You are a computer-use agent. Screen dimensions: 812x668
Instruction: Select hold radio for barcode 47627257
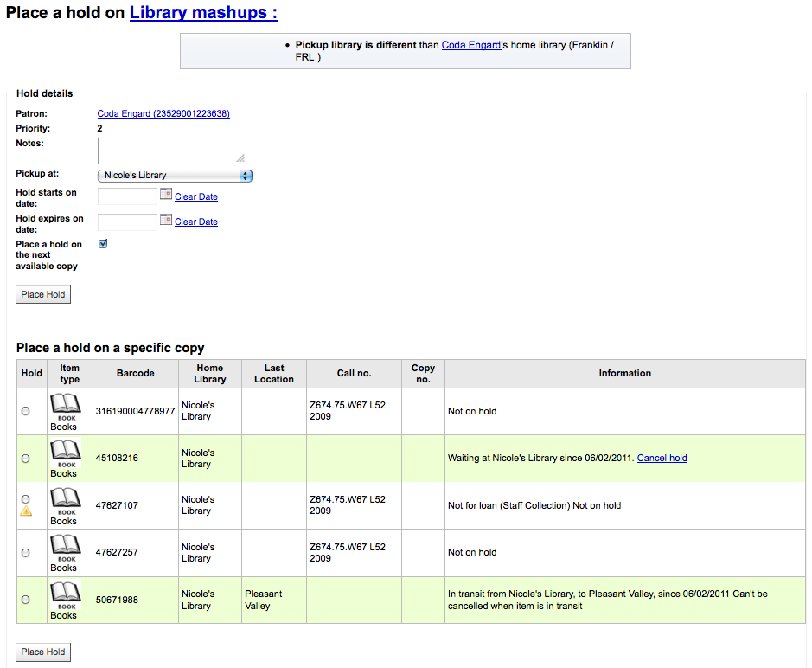(x=25, y=553)
